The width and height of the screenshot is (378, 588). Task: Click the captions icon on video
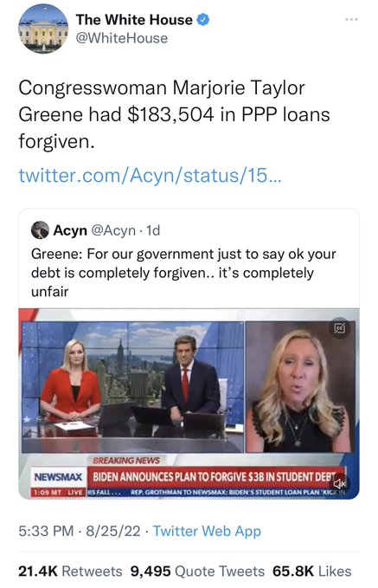339,328
